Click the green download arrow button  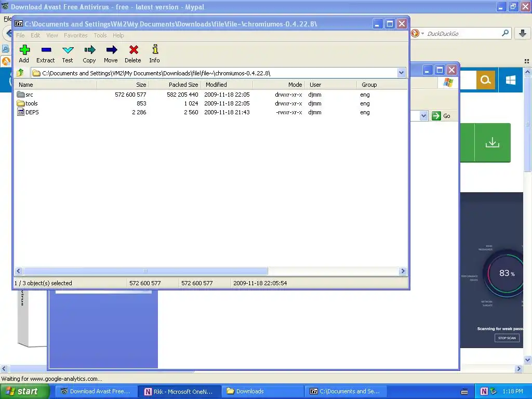point(493,142)
